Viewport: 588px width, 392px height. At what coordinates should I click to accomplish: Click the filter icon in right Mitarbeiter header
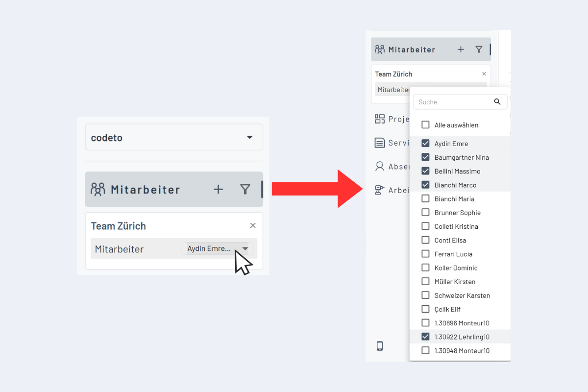coord(479,49)
